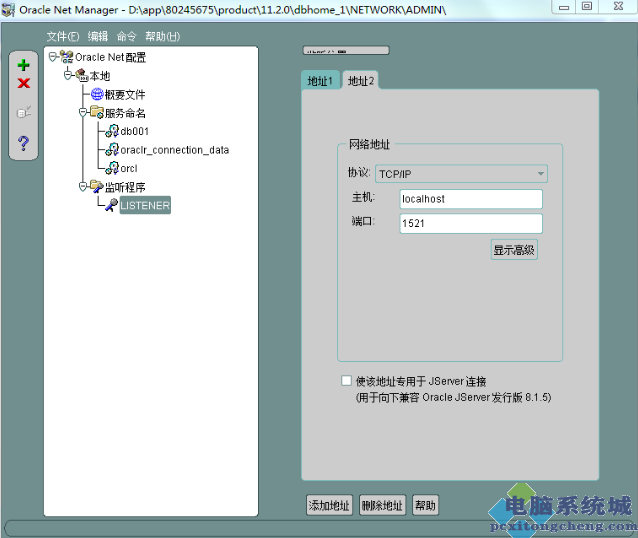Select the 本地 tree item label
The width and height of the screenshot is (638, 538).
point(100,76)
